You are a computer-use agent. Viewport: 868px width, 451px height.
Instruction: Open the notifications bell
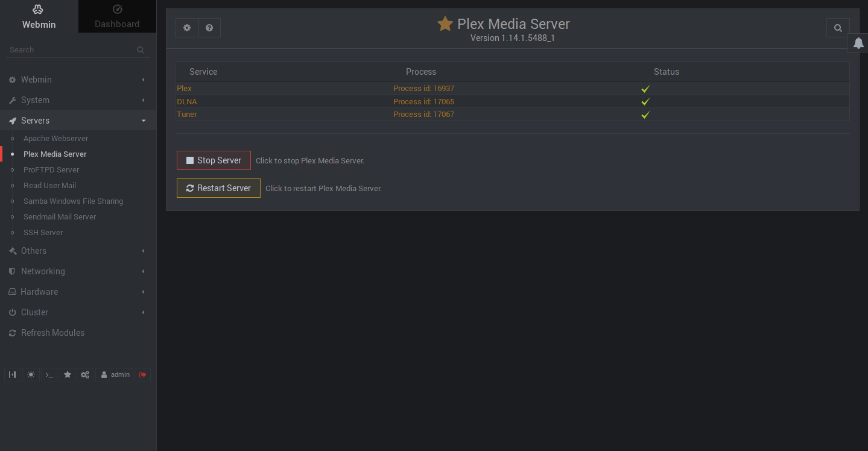click(858, 43)
